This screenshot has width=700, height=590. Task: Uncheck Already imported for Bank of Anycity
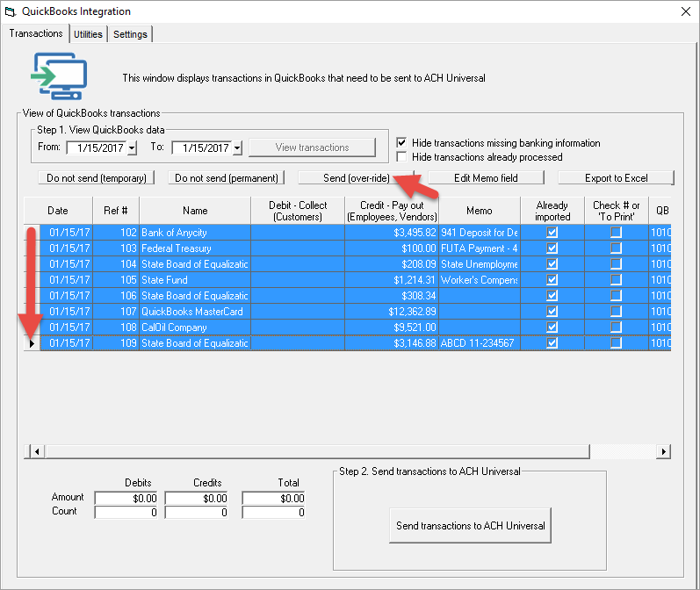(552, 233)
